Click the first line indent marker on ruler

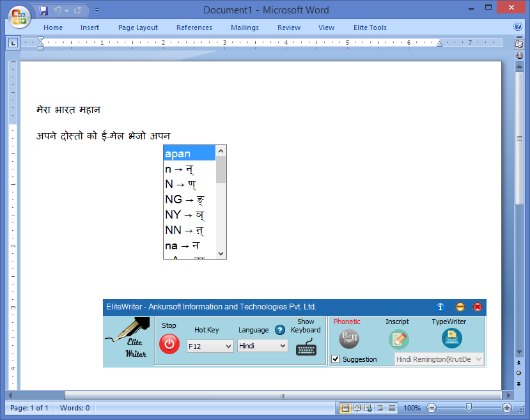pos(40,39)
